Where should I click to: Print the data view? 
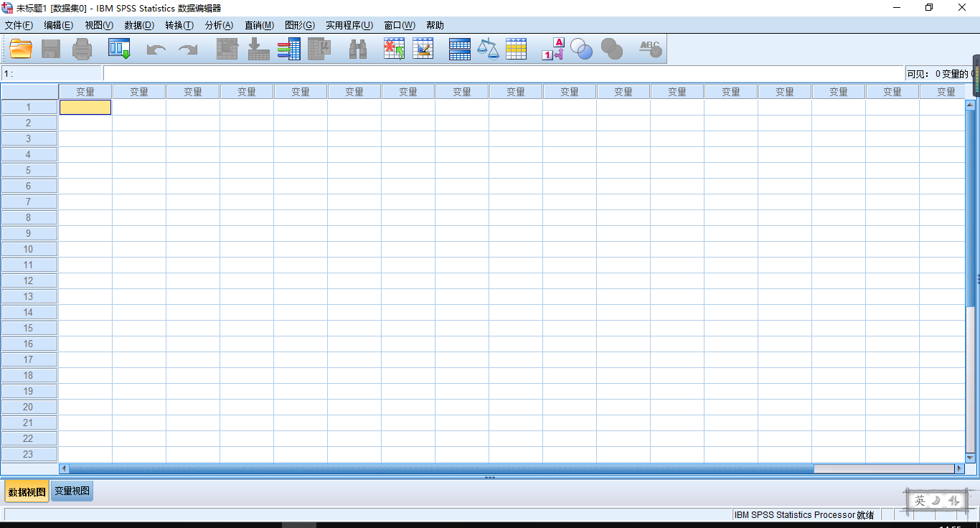(82, 48)
